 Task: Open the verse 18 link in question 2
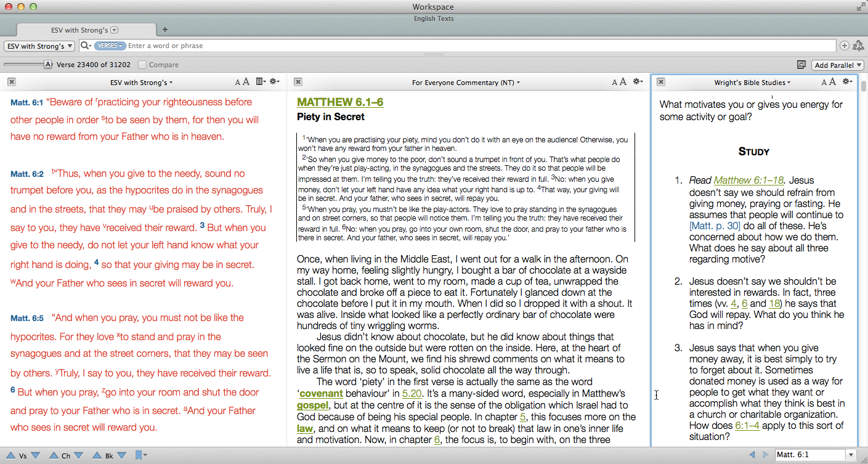point(774,304)
